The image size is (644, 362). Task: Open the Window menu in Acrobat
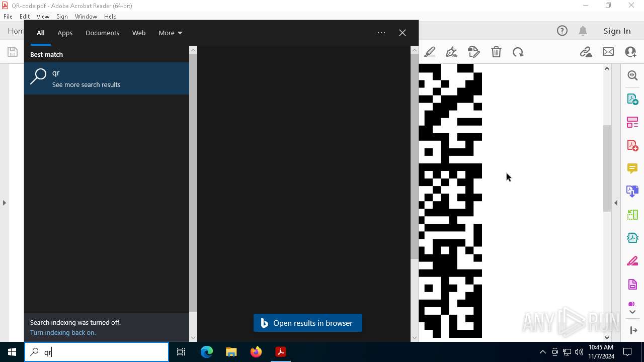pos(86,16)
